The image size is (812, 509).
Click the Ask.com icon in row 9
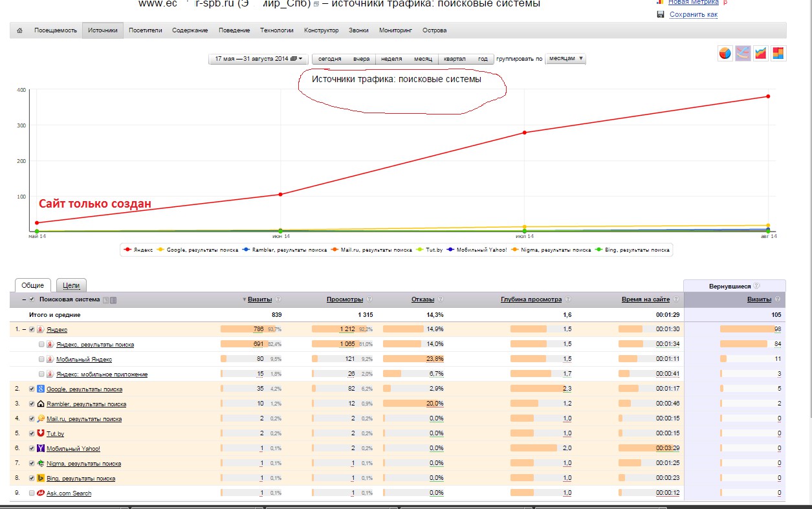point(41,493)
